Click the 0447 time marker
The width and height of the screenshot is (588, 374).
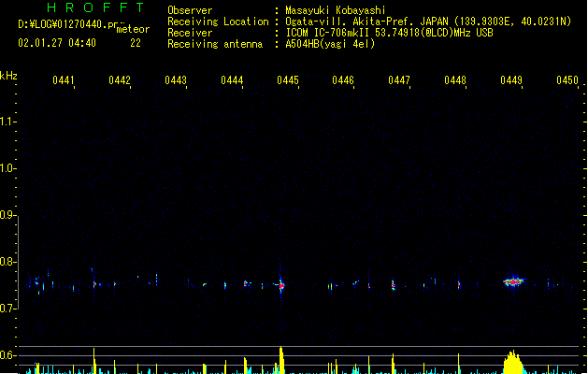(399, 80)
